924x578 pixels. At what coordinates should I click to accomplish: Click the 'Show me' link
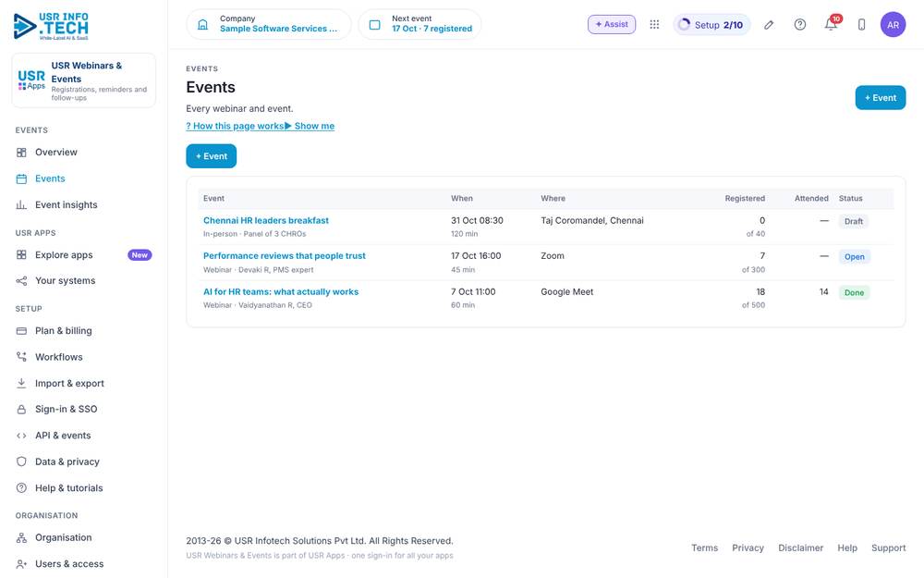[310, 126]
